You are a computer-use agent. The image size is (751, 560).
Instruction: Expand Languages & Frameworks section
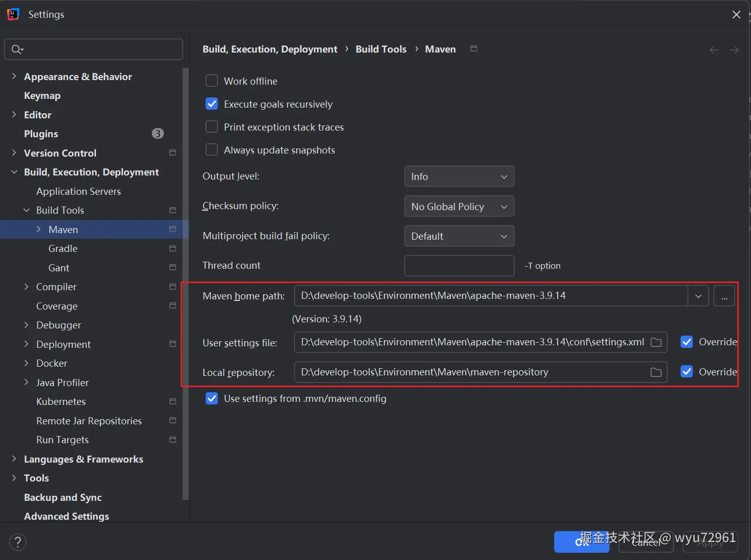click(x=14, y=459)
